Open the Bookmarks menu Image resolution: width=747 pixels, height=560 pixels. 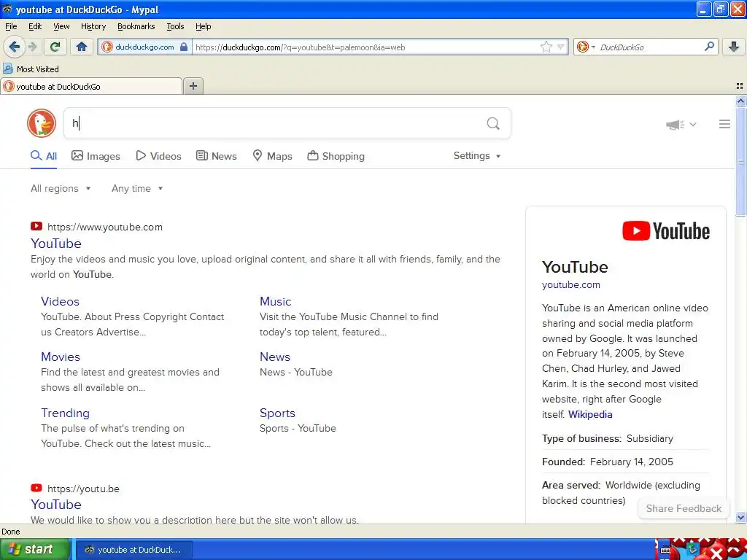136,26
